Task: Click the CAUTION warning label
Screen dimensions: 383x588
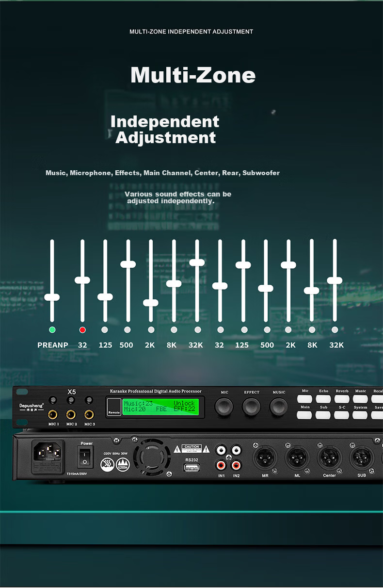Action: [191, 449]
